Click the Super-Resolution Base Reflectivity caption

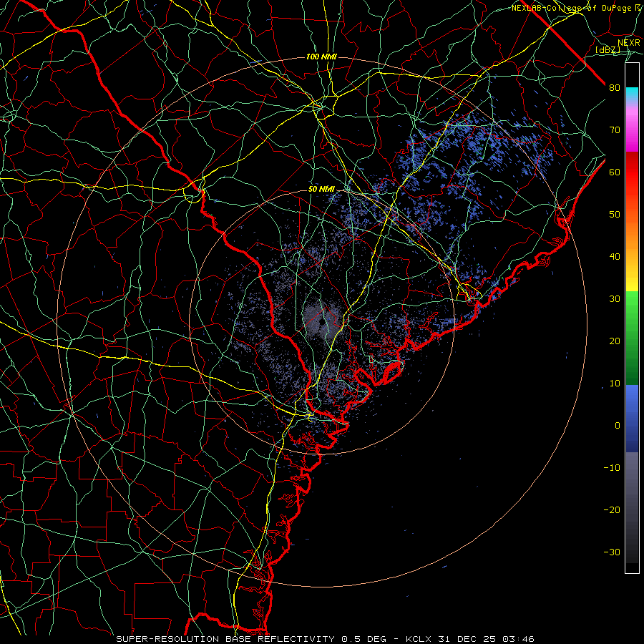click(251, 639)
